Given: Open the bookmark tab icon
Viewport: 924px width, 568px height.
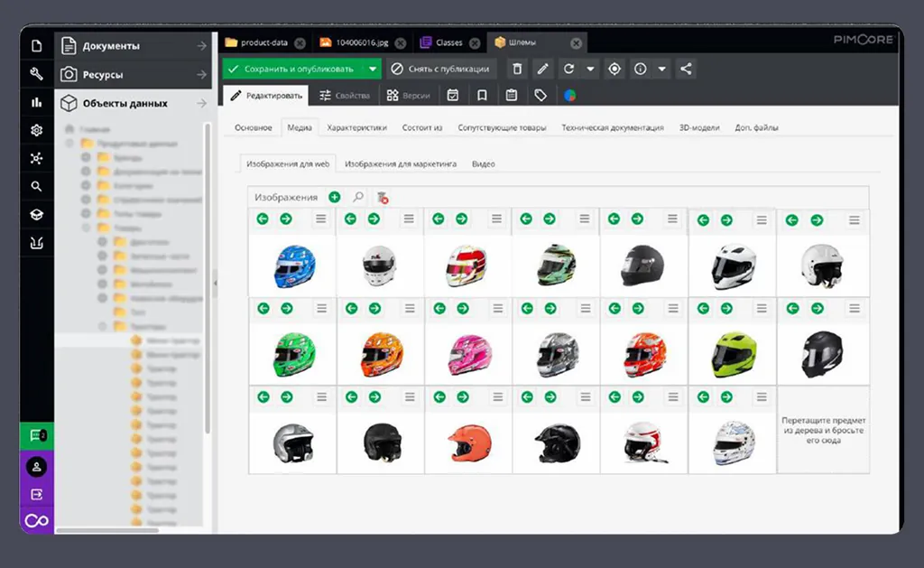Looking at the screenshot, I should coord(482,96).
